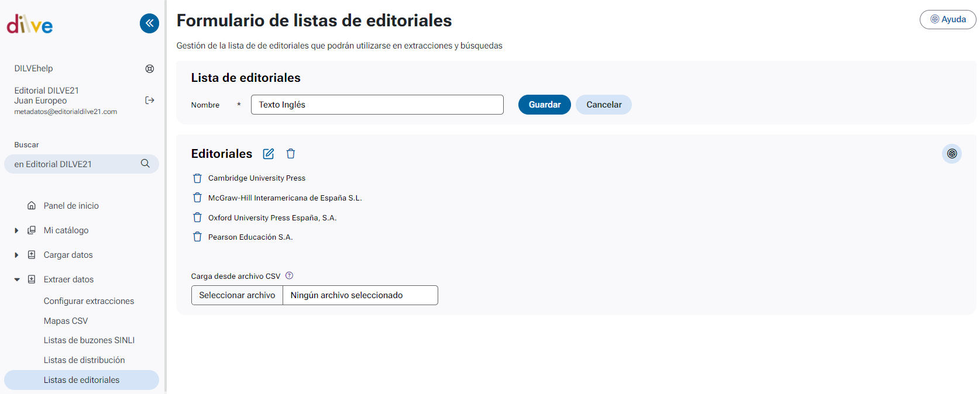
Task: Open the Ayuda help button
Action: pos(948,19)
